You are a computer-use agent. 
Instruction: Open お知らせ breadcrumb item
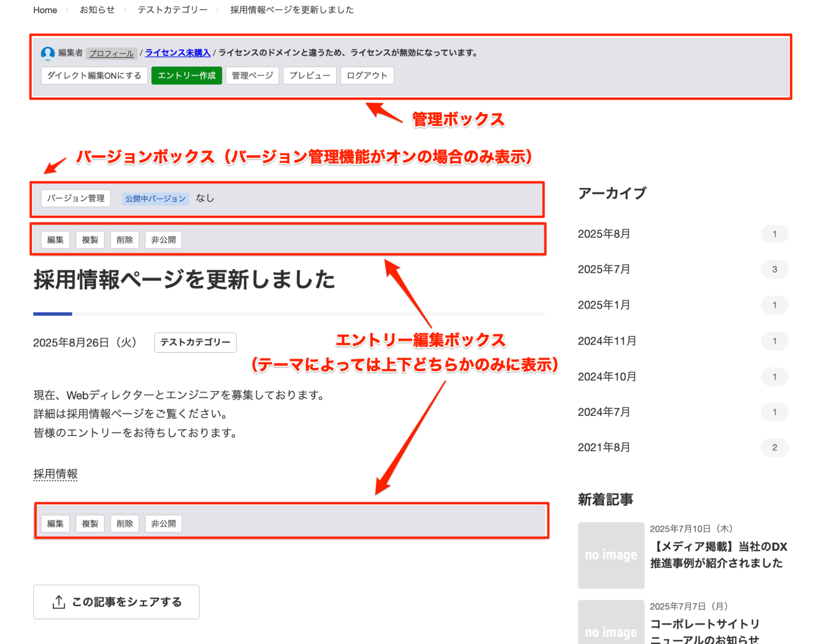(x=97, y=10)
